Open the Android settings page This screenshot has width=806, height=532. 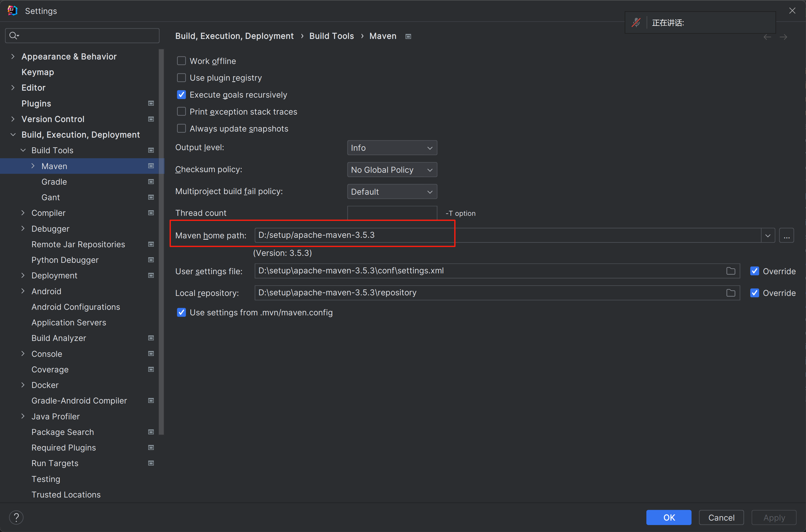point(46,291)
